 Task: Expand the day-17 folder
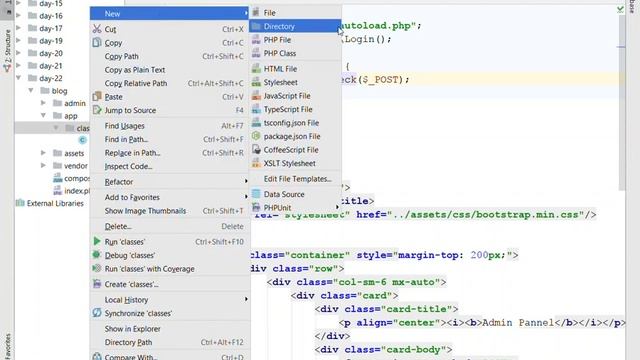[x=18, y=28]
